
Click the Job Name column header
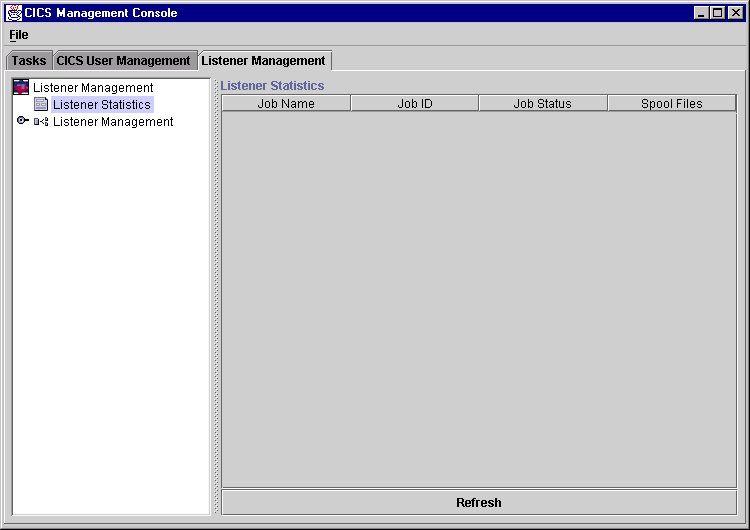pyautogui.click(x=286, y=103)
